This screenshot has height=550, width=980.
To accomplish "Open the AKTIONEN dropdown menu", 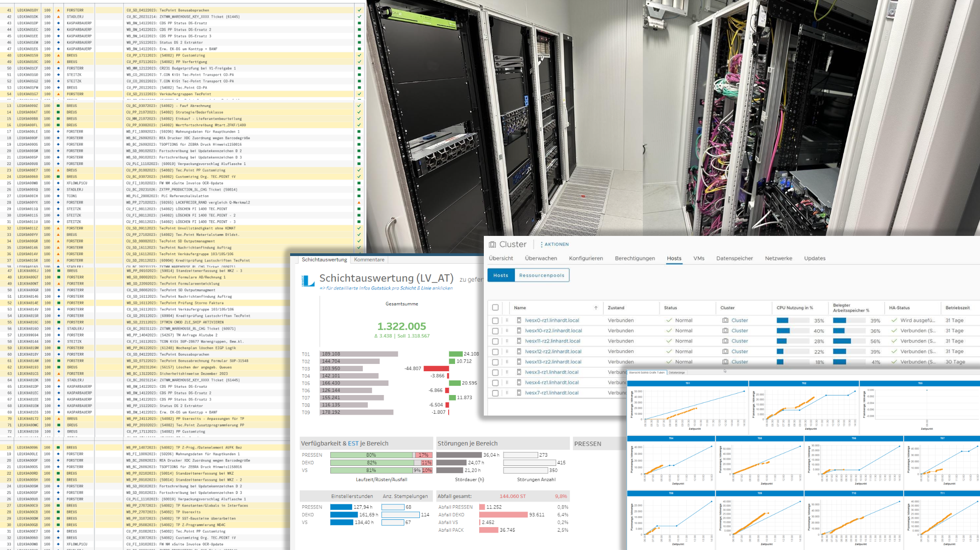I will 556,244.
